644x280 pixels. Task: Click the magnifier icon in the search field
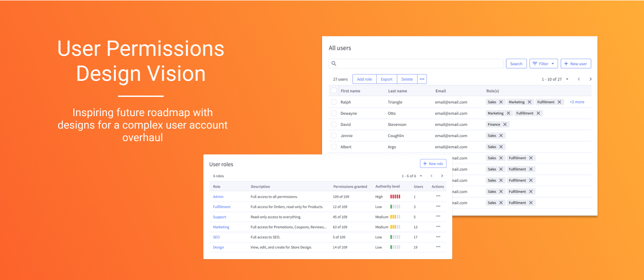[x=334, y=63]
